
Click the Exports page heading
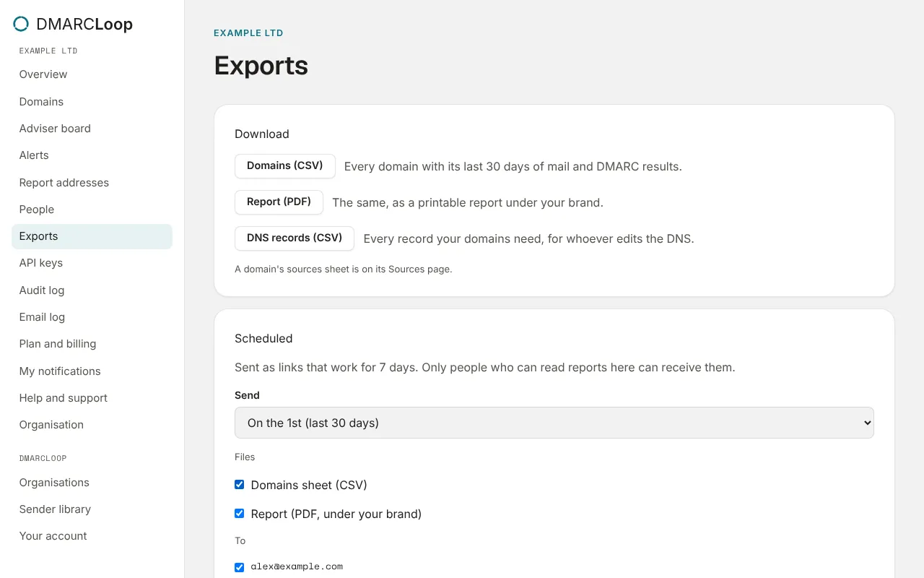(261, 66)
